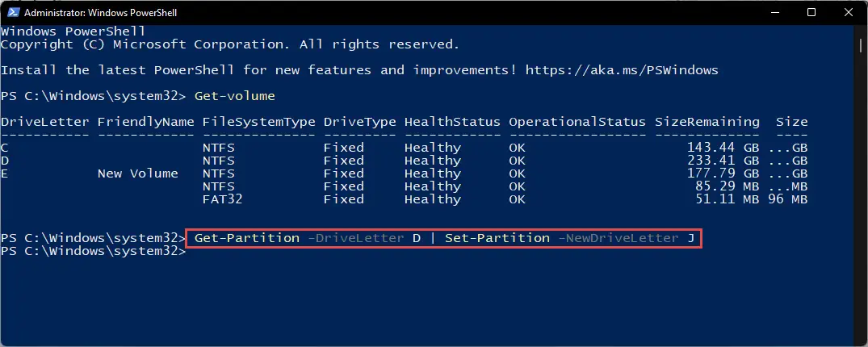The image size is (868, 347).
Task: Click the empty prompt on last line
Action: pos(93,251)
